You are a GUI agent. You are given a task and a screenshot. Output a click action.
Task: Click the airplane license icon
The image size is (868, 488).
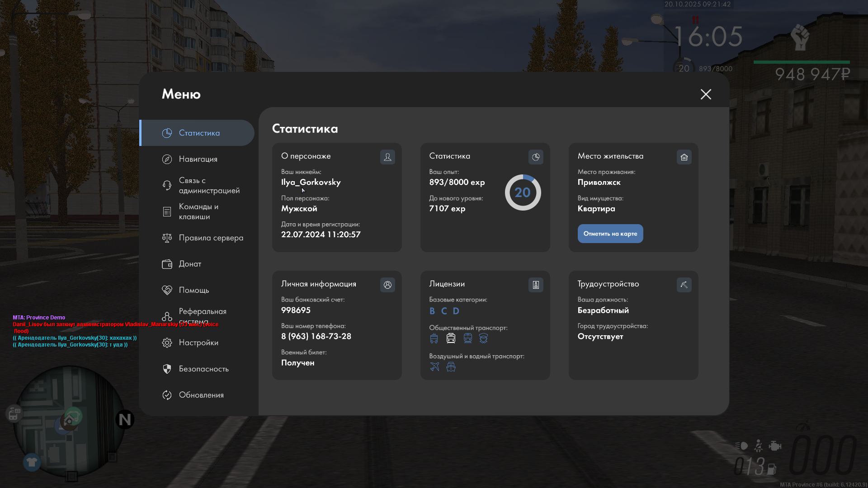click(434, 366)
